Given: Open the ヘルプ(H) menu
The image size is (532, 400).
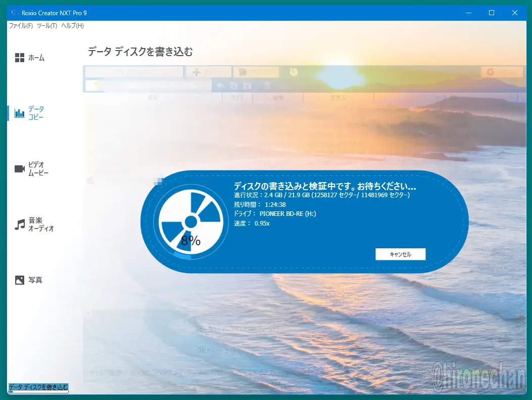Looking at the screenshot, I should 72,26.
